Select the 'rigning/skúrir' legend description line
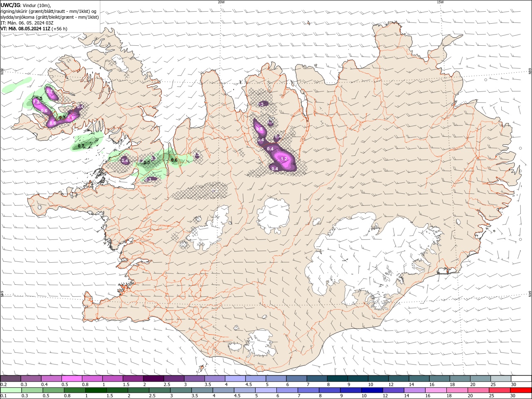This screenshot has height=399, width=532. (x=49, y=11)
